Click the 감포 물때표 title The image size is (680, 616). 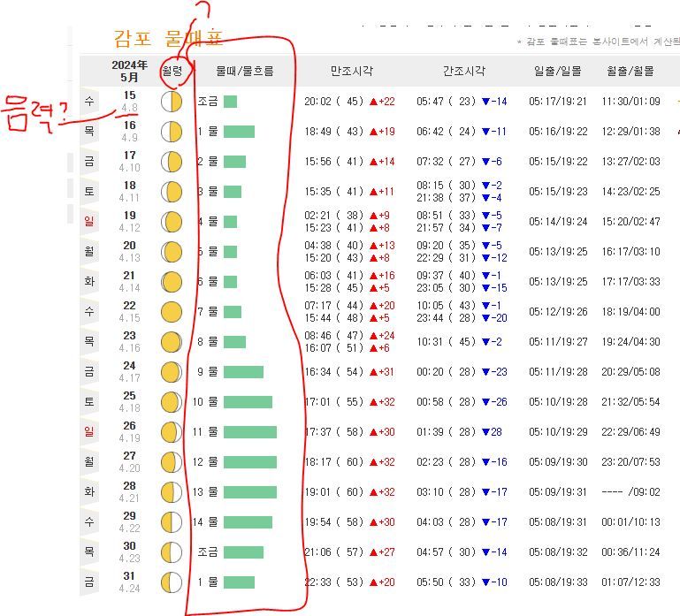tap(168, 38)
